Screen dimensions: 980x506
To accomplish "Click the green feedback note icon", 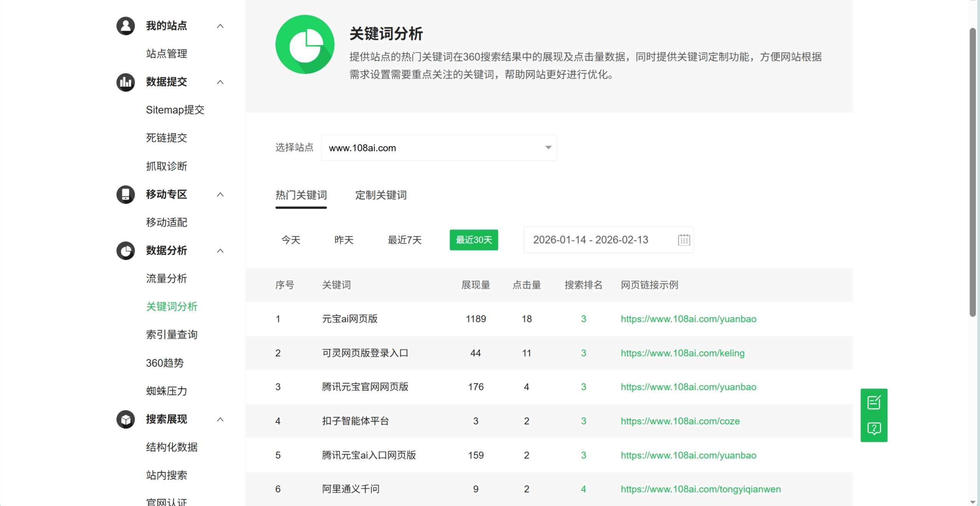I will pyautogui.click(x=874, y=402).
